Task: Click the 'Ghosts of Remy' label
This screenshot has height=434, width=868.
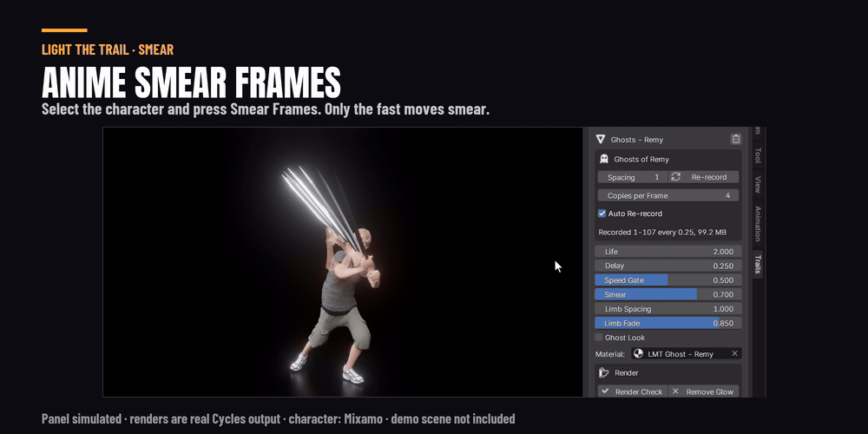Action: pyautogui.click(x=641, y=160)
